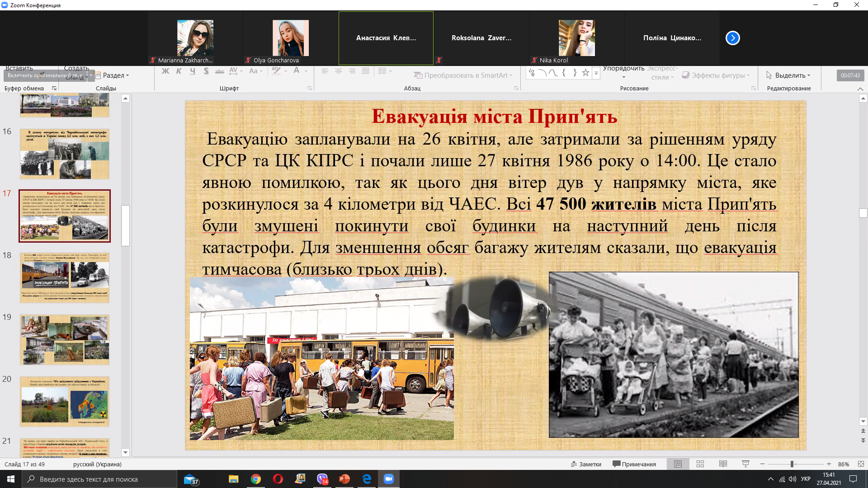Open change case Aa dropdown

point(256,71)
